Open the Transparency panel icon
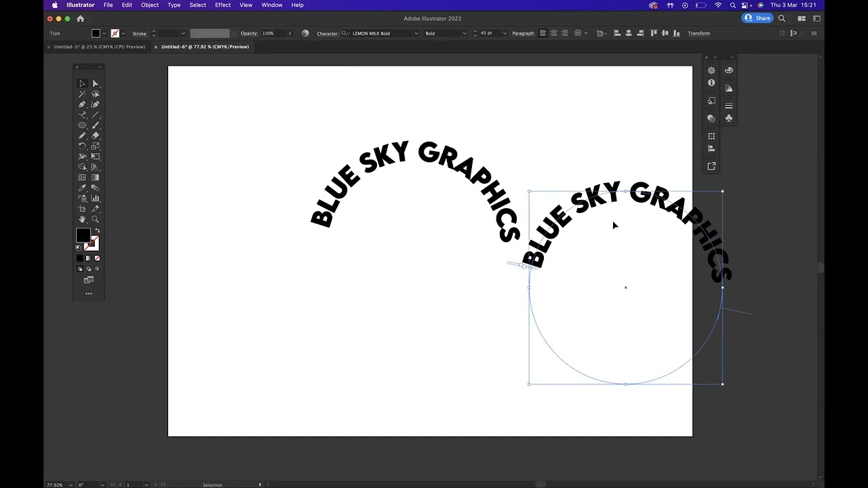The width and height of the screenshot is (868, 488). (711, 118)
